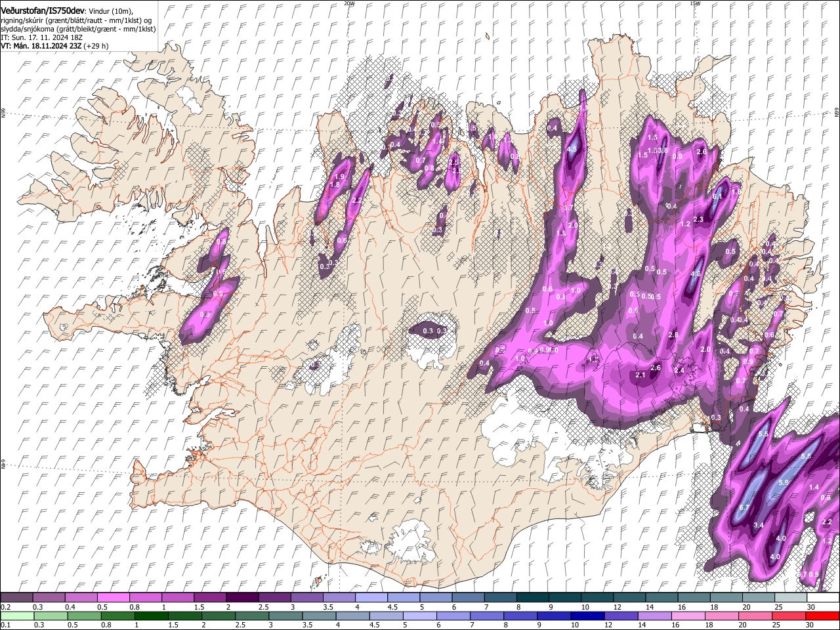
Task: Click the navy blue 10 rain-scale swatch
Action: click(587, 616)
